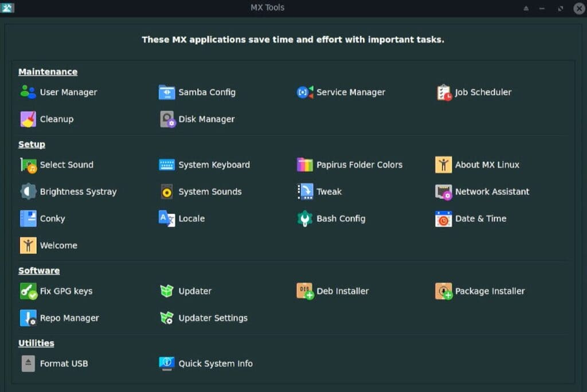The height and width of the screenshot is (392, 587).
Task: Select the Network Assistant label
Action: click(x=492, y=191)
